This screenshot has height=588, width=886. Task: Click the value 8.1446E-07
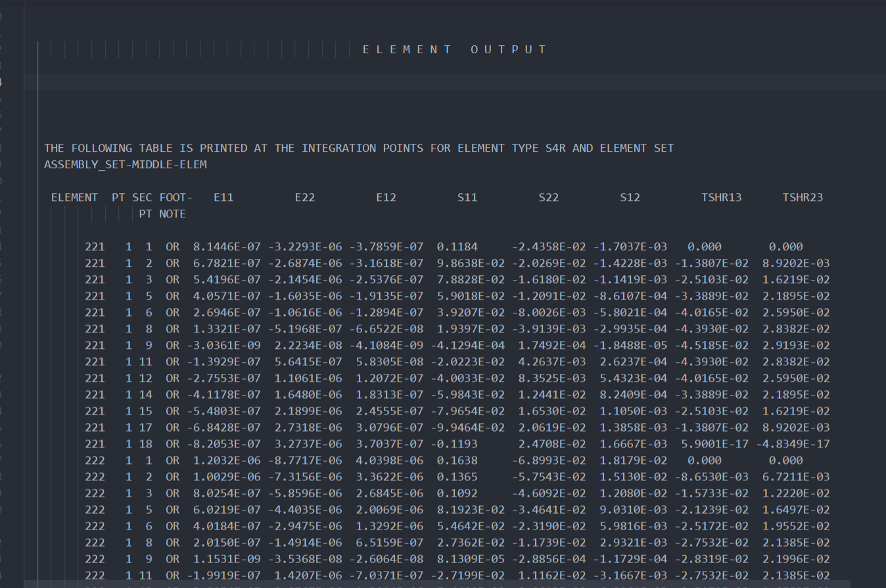(x=227, y=247)
